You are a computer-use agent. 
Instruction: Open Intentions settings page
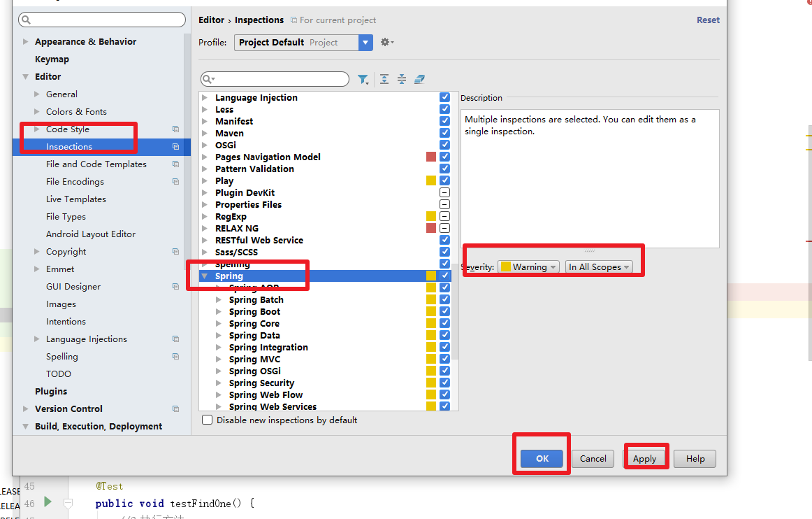pos(66,322)
